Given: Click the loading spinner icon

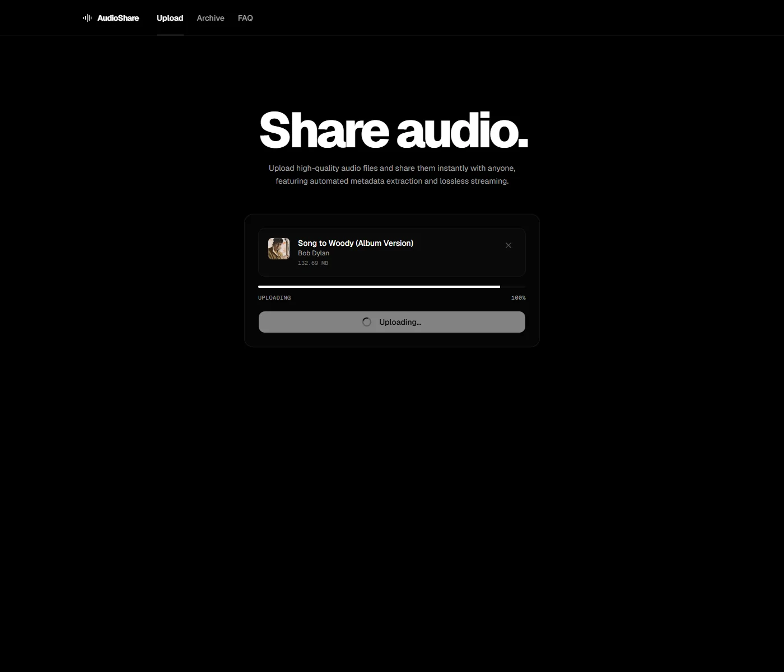Looking at the screenshot, I should (367, 322).
